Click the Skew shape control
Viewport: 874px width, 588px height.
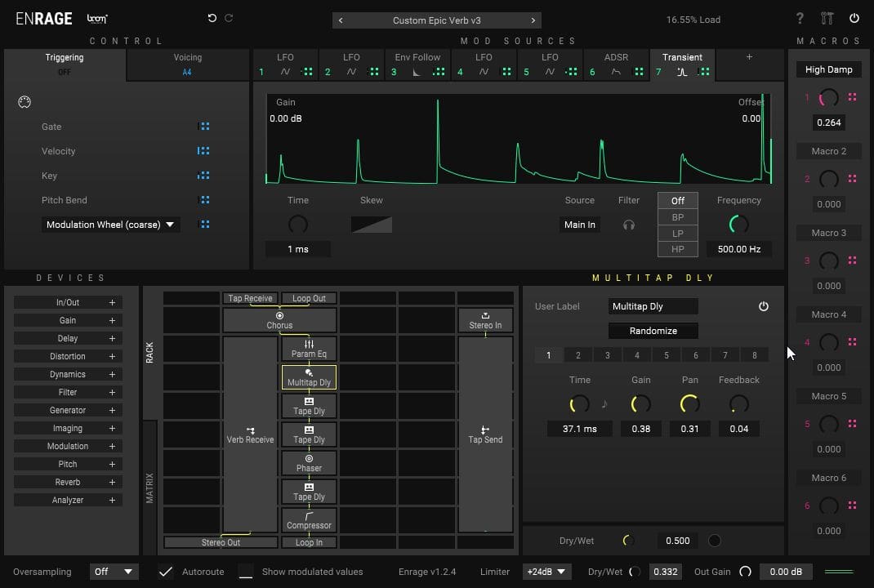tap(371, 225)
